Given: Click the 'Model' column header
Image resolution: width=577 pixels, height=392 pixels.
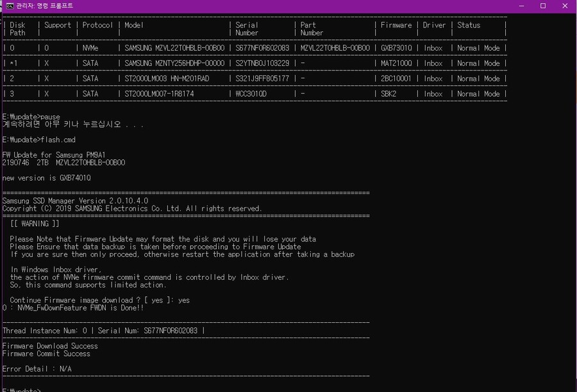Looking at the screenshot, I should click(x=134, y=25).
